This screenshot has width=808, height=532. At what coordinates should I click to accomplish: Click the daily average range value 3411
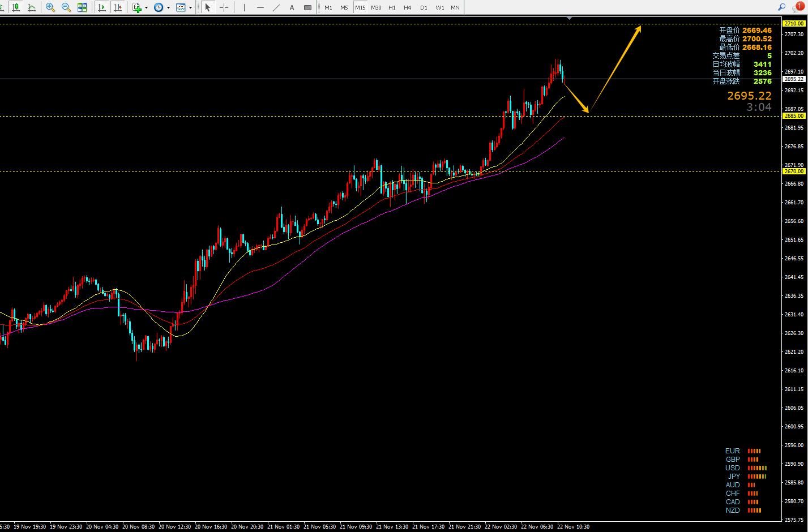(763, 64)
